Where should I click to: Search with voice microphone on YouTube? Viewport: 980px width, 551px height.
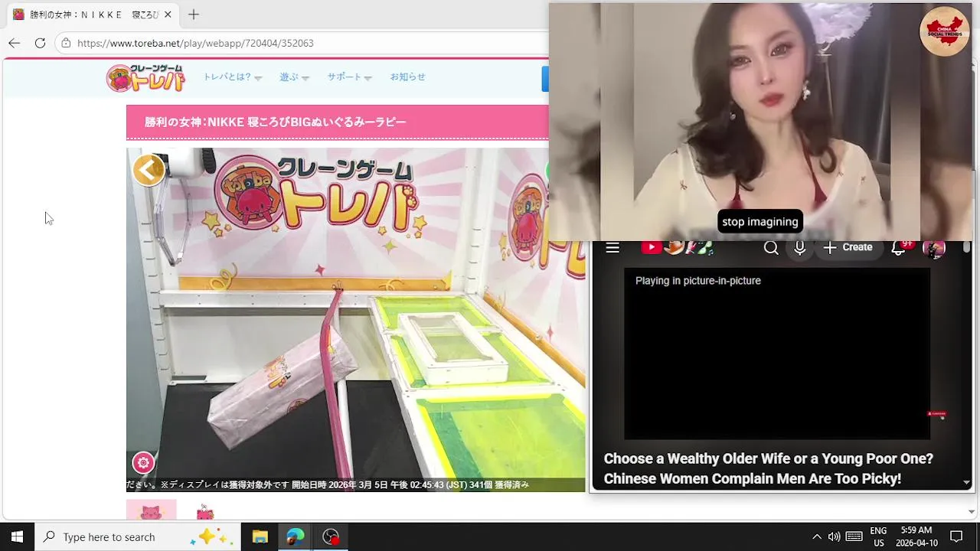(x=799, y=247)
